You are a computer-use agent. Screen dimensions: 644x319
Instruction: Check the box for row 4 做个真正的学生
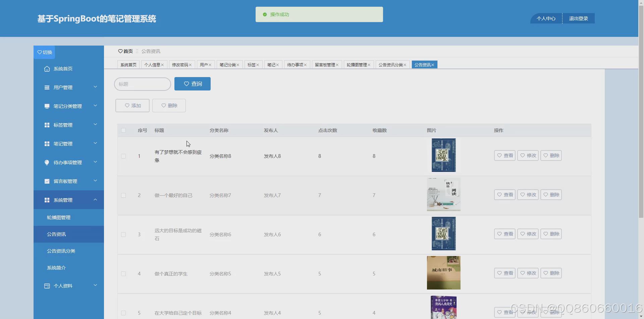click(x=123, y=274)
